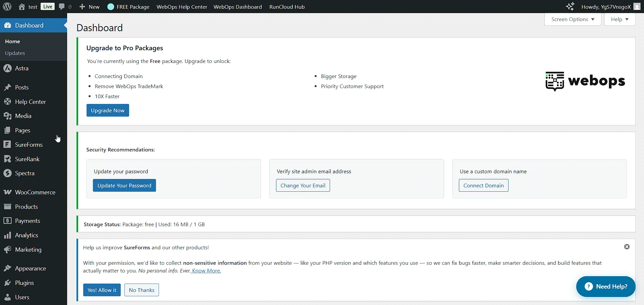This screenshot has width=644, height=305.
Task: Open the Need Help? chat widget
Action: 605,287
